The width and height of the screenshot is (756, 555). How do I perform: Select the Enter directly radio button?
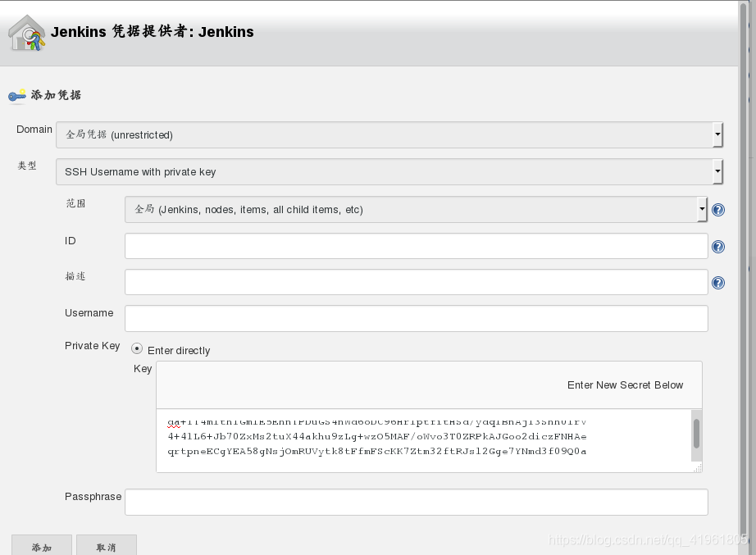(x=137, y=348)
